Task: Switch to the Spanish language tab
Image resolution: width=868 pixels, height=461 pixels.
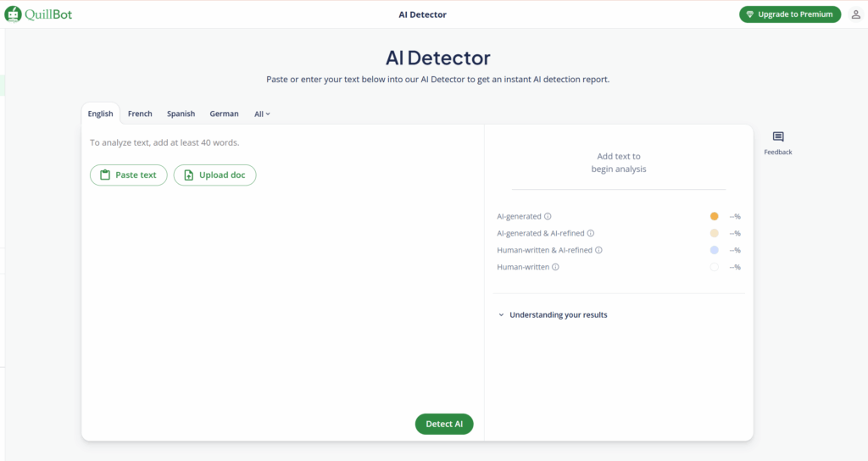Action: click(x=181, y=114)
